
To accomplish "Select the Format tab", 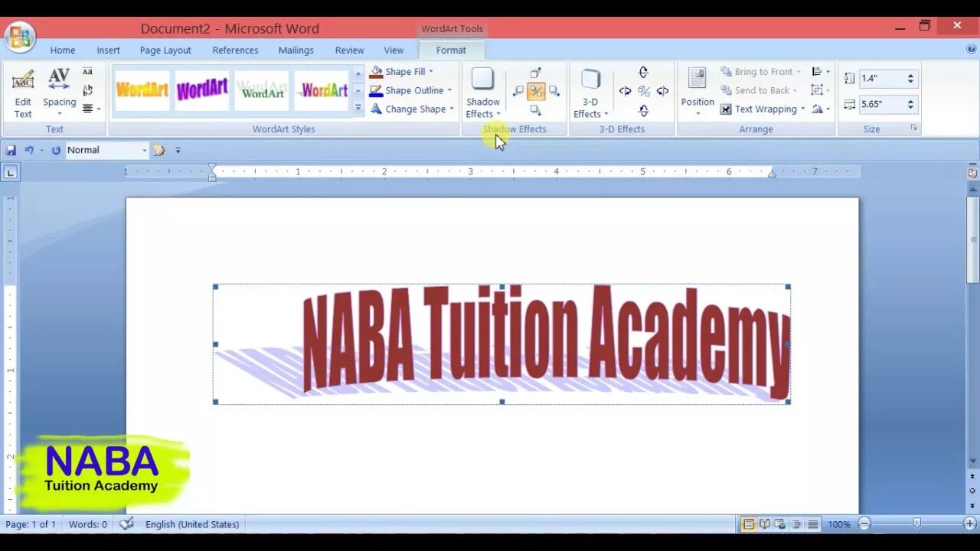I will tap(451, 50).
